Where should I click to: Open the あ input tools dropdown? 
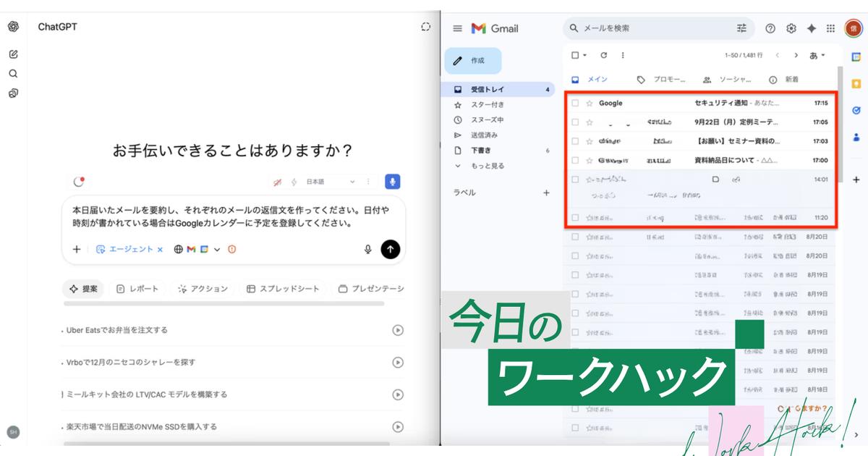[817, 55]
